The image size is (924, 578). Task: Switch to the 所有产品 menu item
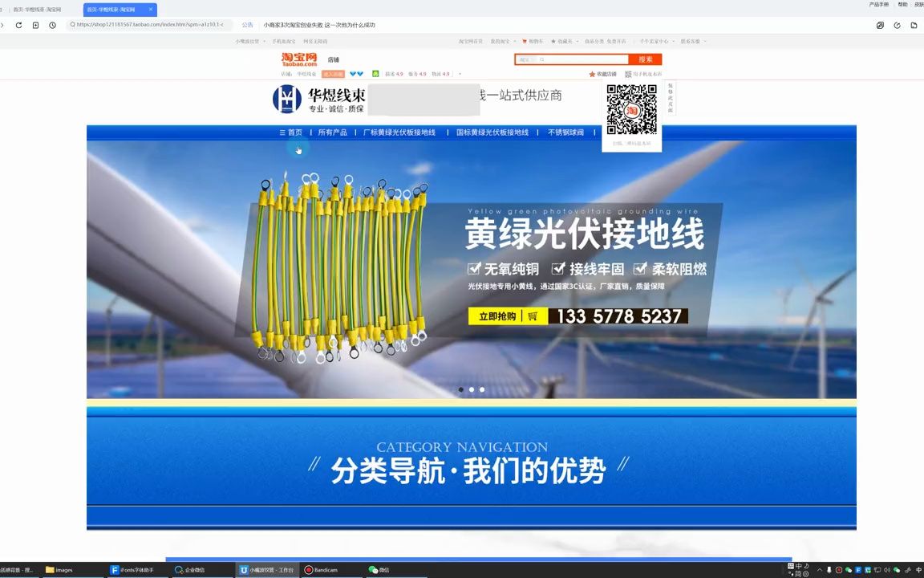click(331, 132)
